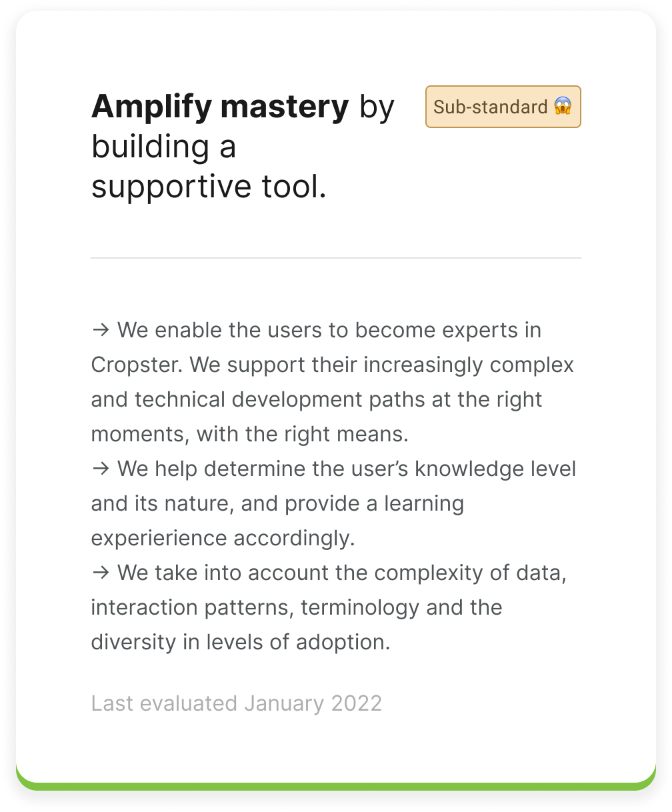Screen dimensions: 672x812
Task: Click the bold 'Amplify mastery' heading
Action: pos(220,107)
